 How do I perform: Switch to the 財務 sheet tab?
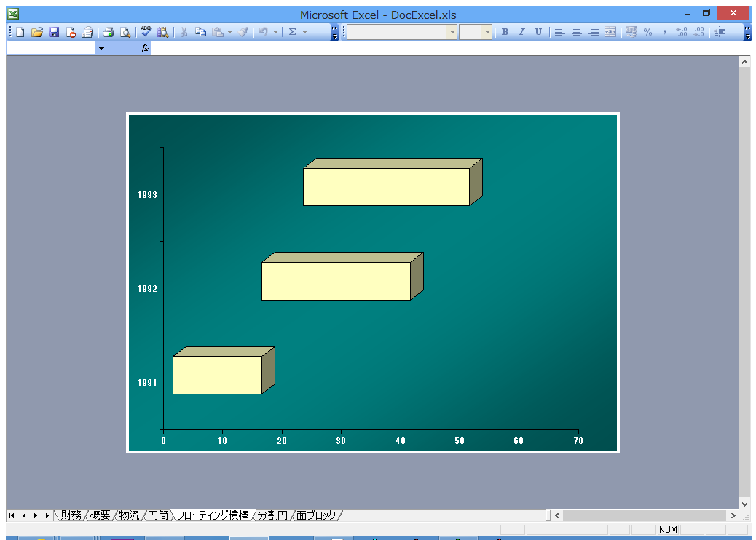pyautogui.click(x=71, y=515)
